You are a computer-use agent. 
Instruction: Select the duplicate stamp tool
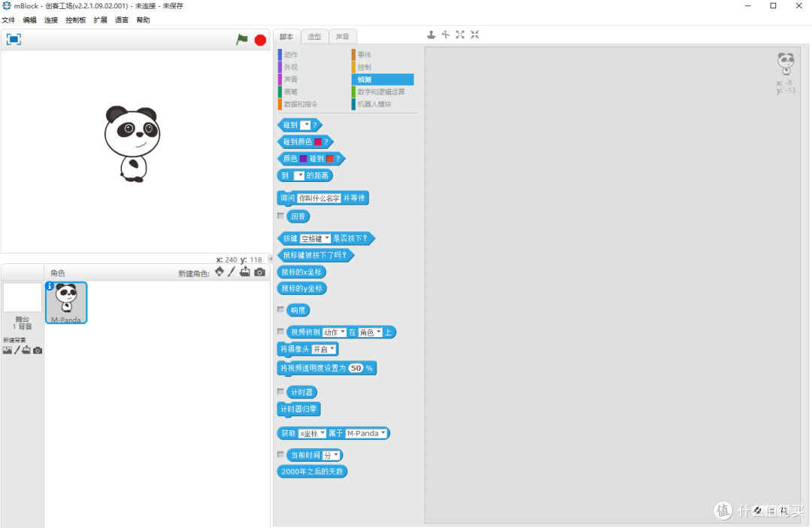coord(431,35)
